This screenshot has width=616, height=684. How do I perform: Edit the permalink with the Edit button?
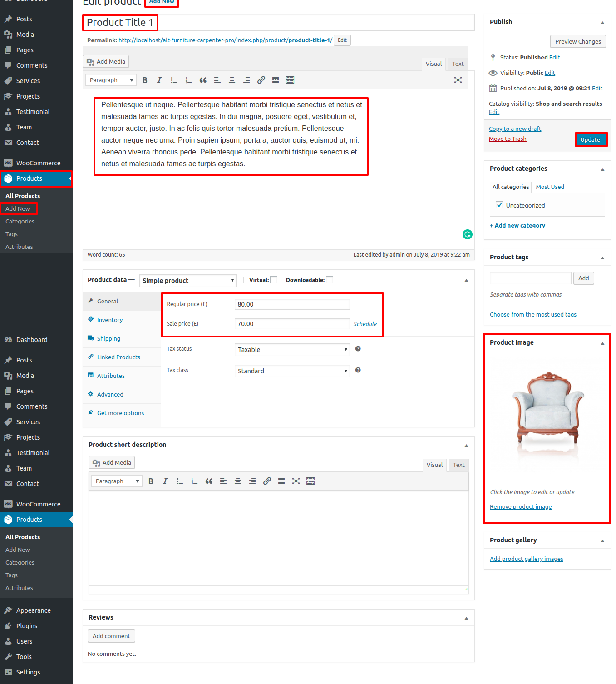(x=342, y=40)
